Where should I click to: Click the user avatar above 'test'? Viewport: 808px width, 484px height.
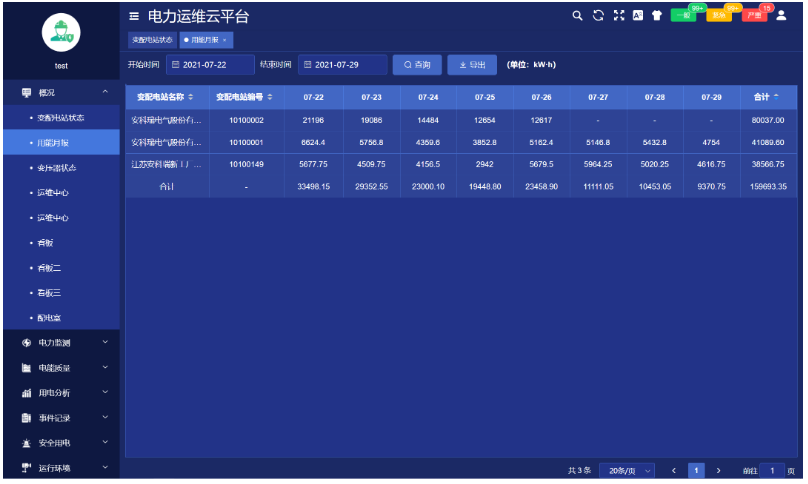tap(60, 32)
